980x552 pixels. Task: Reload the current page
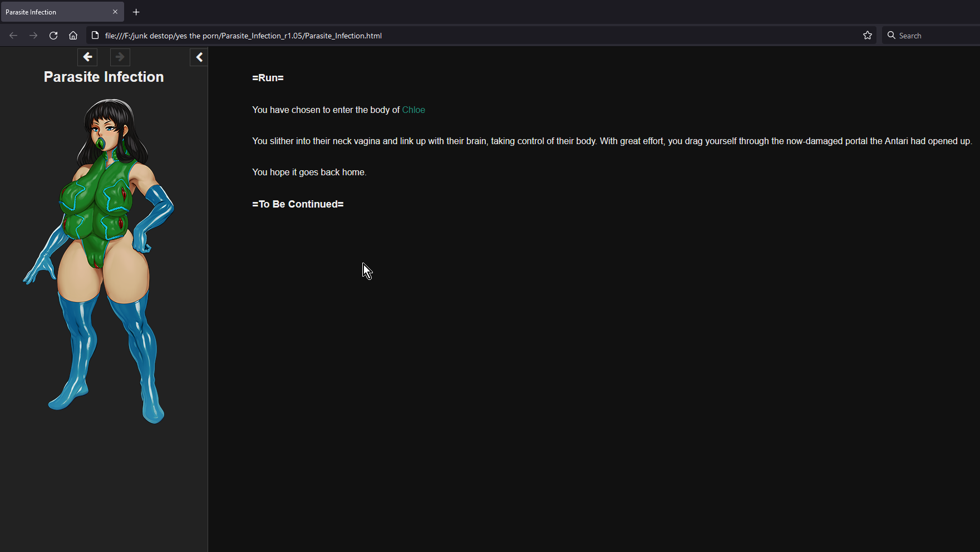click(53, 36)
